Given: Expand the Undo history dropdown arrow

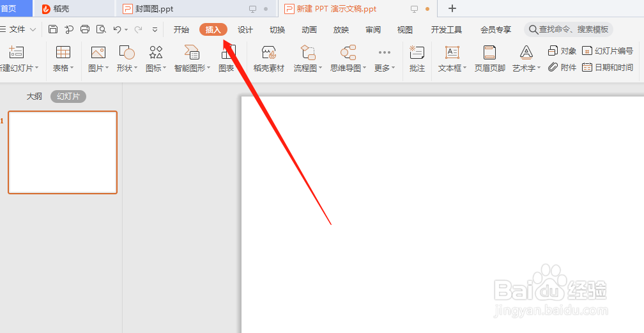Looking at the screenshot, I should (126, 29).
